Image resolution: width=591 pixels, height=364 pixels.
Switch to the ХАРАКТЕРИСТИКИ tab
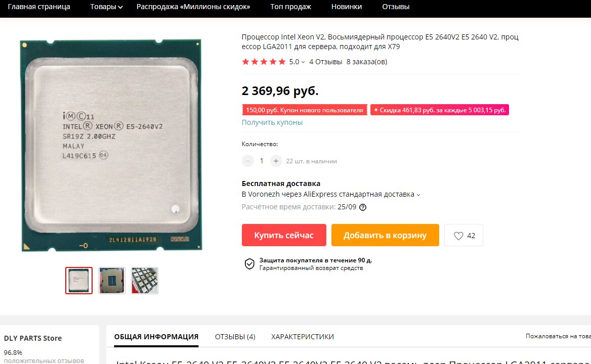302,337
